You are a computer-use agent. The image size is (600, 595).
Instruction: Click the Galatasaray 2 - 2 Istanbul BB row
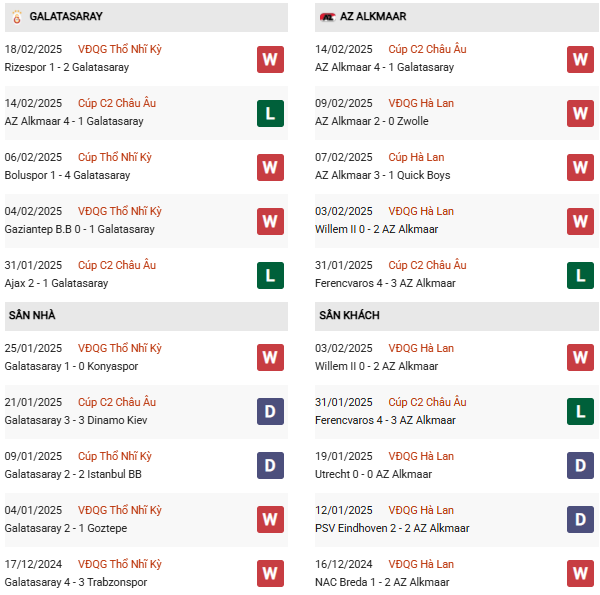click(65, 475)
